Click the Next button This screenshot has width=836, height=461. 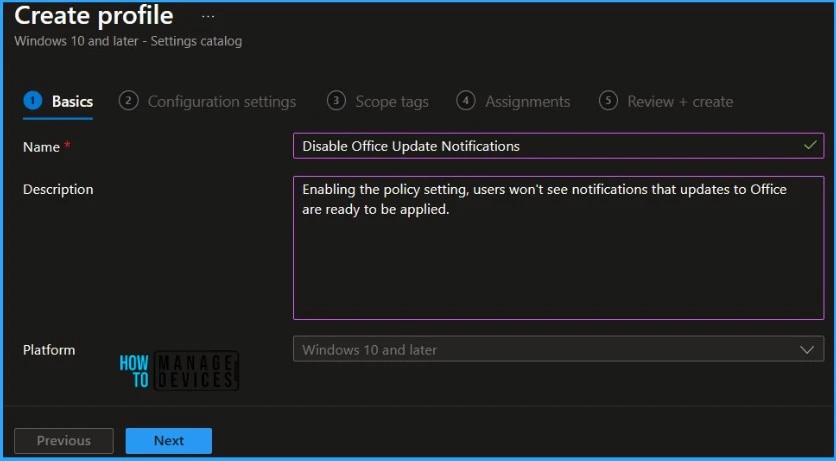click(x=168, y=441)
